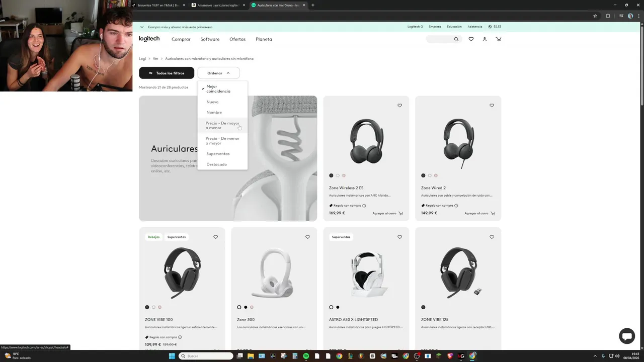The image size is (644, 362).
Task: Open the account profile icon in header
Action: [485, 39]
